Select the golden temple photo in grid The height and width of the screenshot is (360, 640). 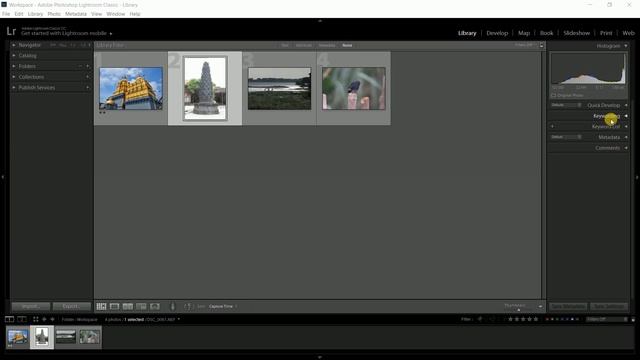131,89
